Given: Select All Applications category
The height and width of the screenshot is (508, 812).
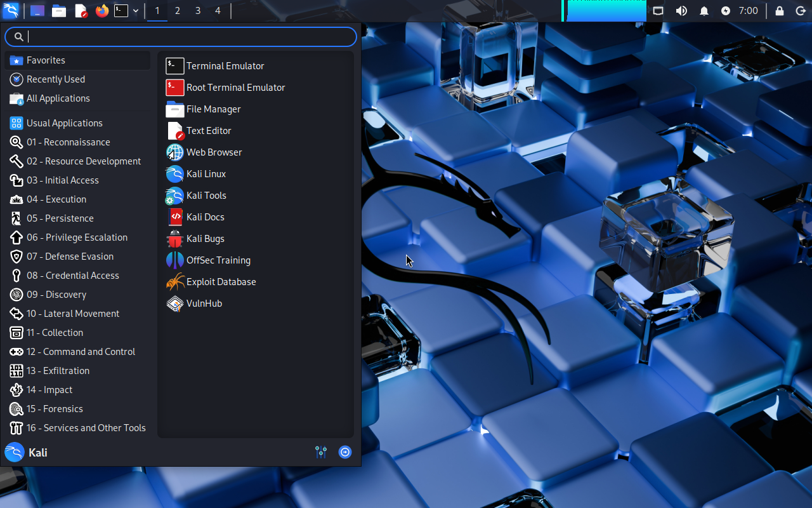Looking at the screenshot, I should point(58,98).
